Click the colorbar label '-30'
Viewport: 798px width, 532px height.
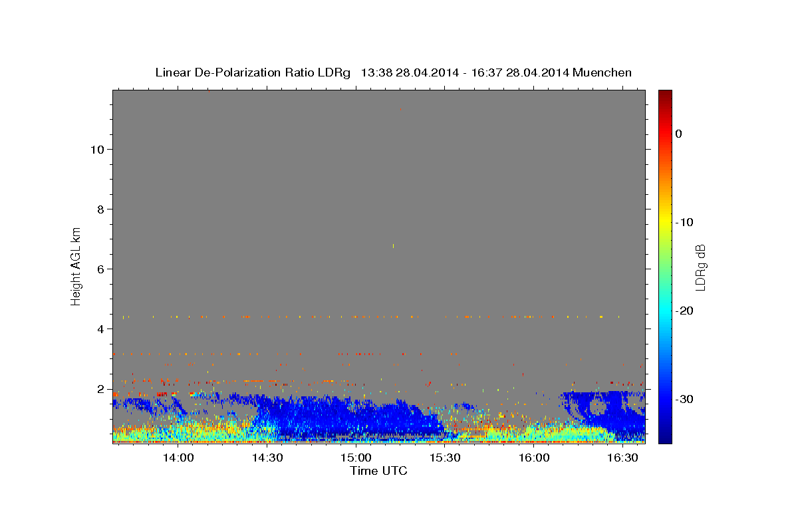(684, 399)
